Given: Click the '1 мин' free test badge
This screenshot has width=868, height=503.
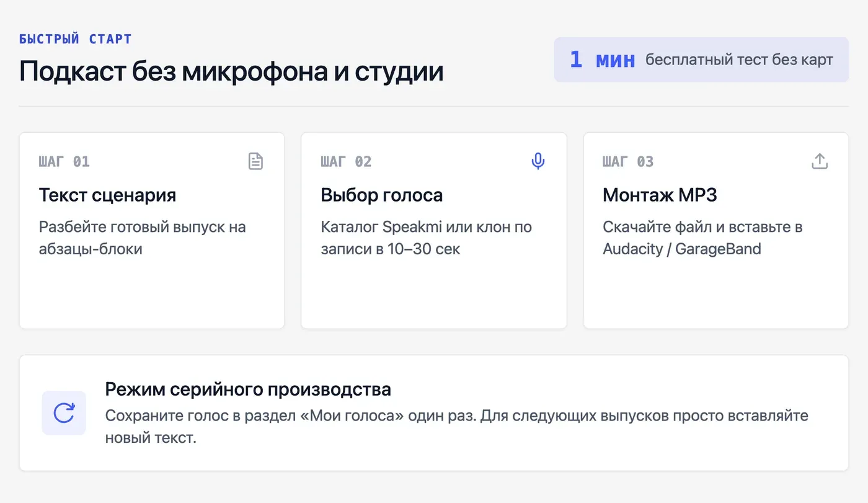Looking at the screenshot, I should pyautogui.click(x=701, y=60).
